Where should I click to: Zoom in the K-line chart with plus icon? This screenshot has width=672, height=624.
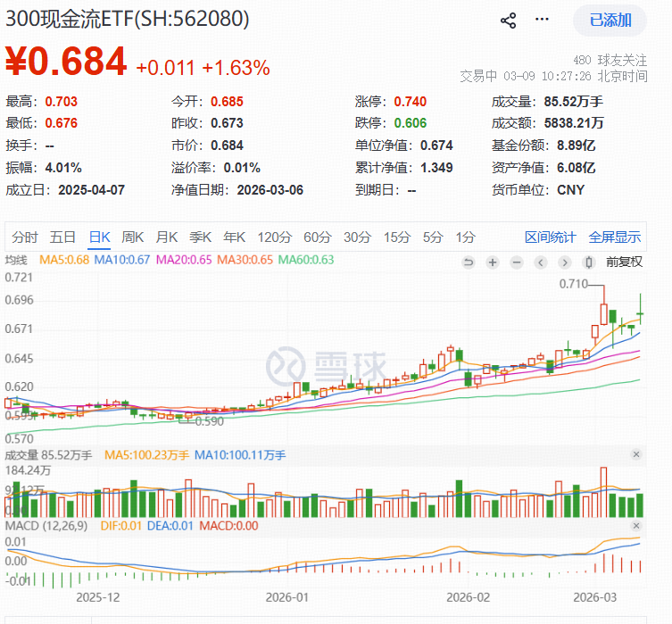[493, 262]
